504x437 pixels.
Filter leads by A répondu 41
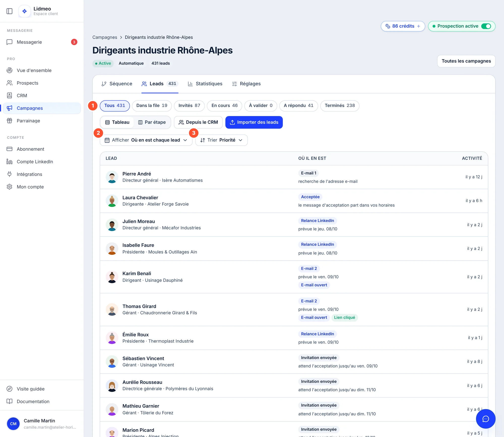(x=298, y=106)
